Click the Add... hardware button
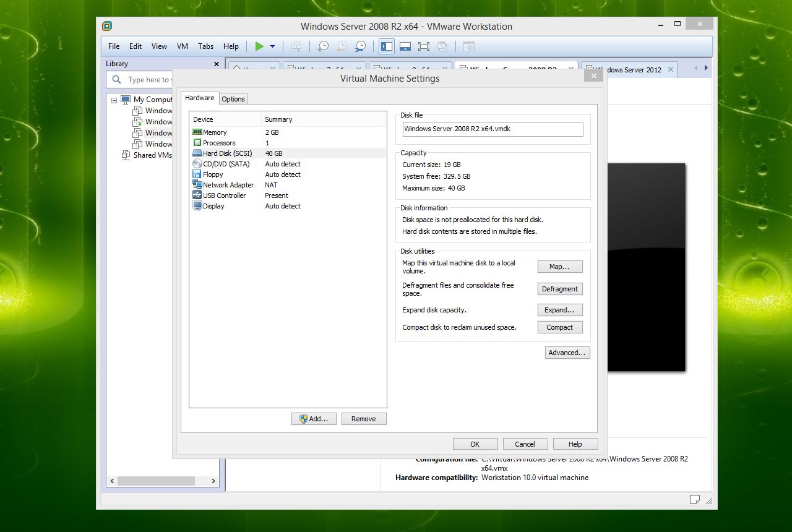This screenshot has width=792, height=532. [x=314, y=419]
